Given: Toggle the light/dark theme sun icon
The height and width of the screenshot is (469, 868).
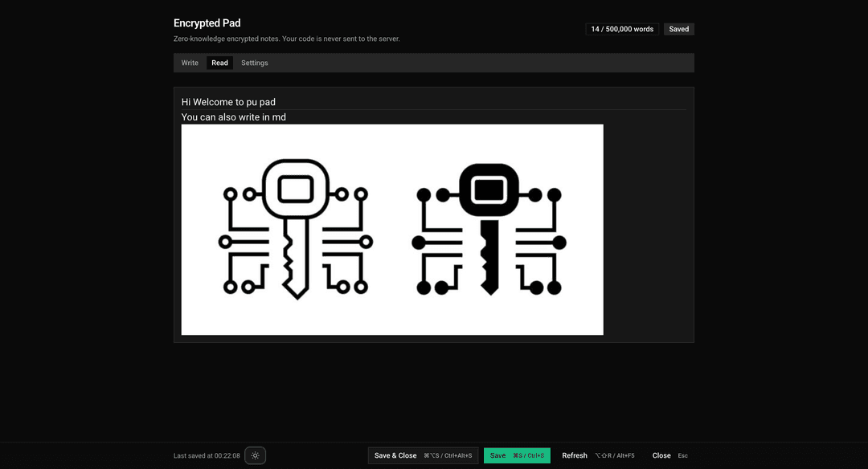Looking at the screenshot, I should point(255,455).
